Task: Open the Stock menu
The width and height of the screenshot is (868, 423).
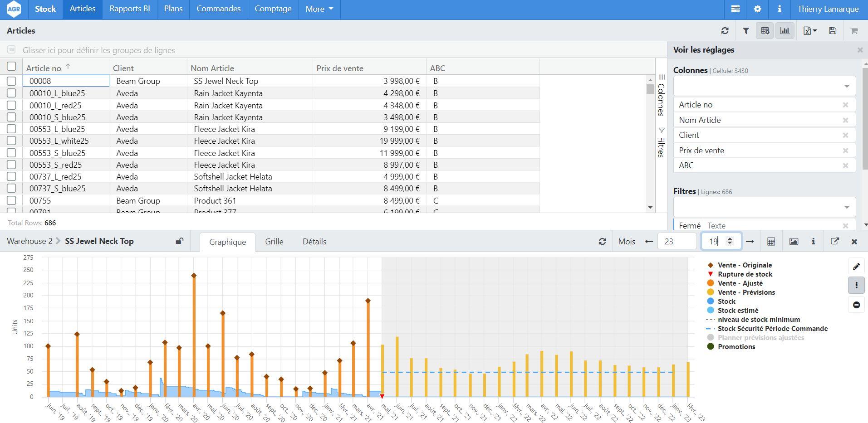Action: 45,9
